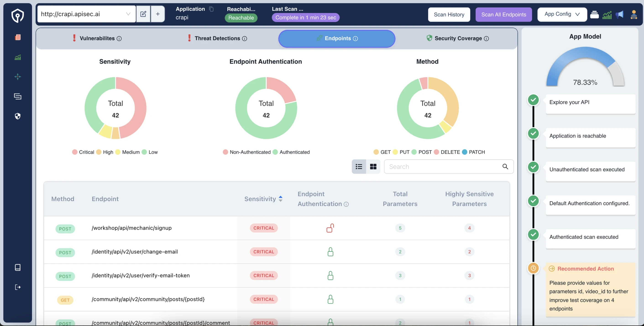Click Scan History button

click(449, 14)
